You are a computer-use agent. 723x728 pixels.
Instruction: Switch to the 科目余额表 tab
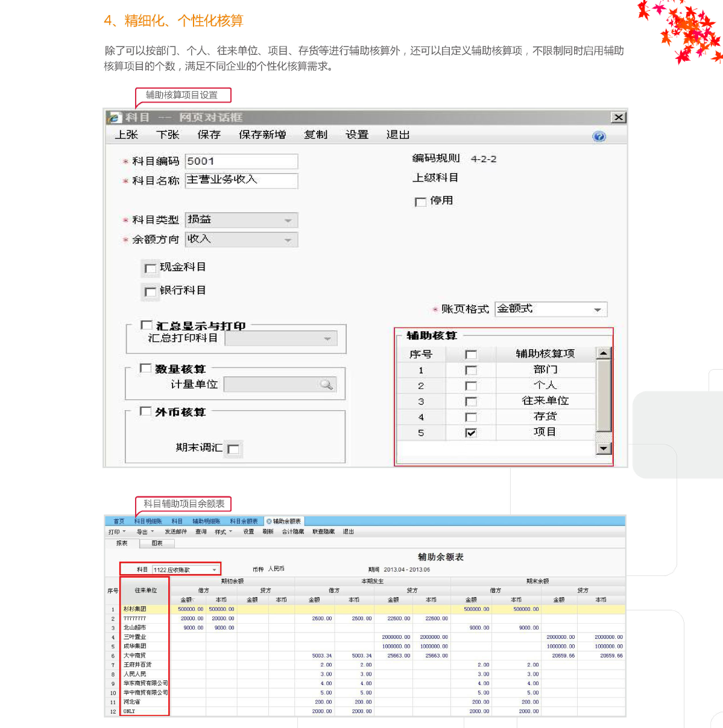244,521
